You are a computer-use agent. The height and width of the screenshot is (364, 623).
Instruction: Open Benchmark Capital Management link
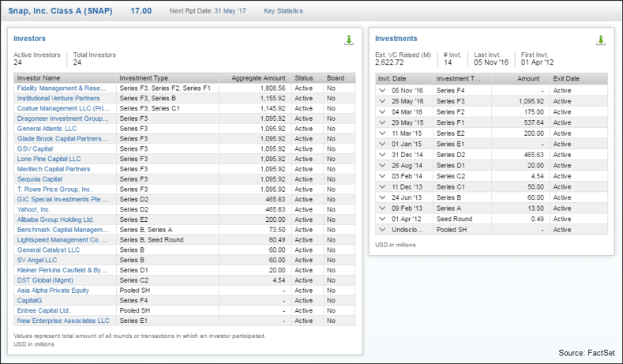63,230
